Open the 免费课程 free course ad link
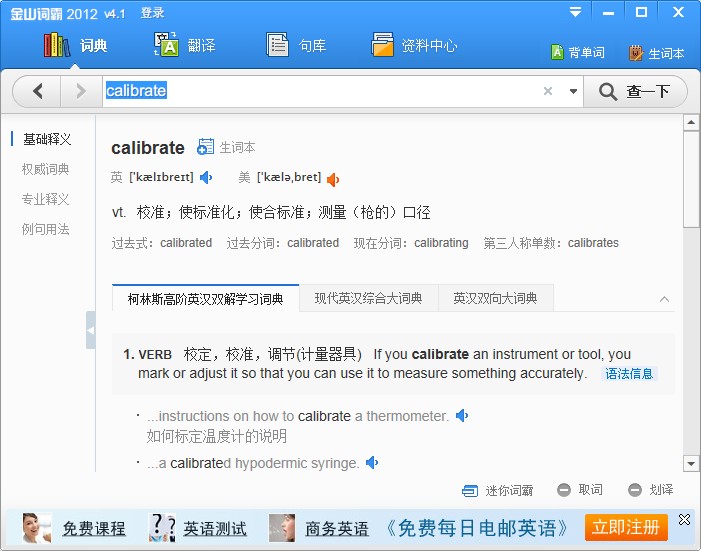The height and width of the screenshot is (551, 701). click(94, 529)
